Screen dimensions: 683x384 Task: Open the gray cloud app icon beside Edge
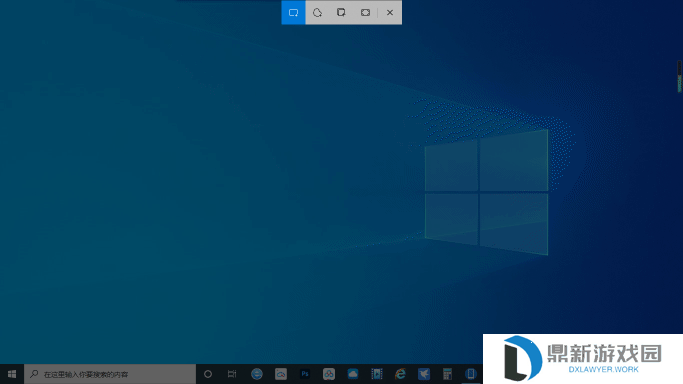coord(281,374)
